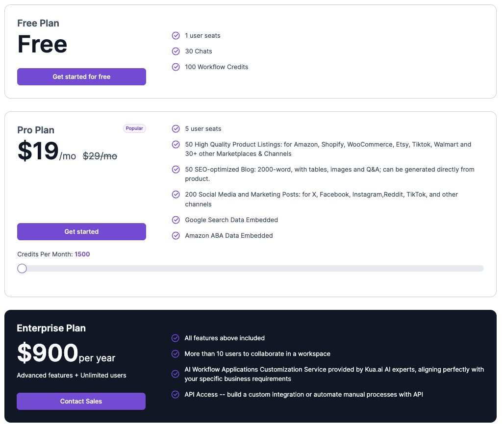Click the checkmark icon beside 5 user seats

[176, 129]
